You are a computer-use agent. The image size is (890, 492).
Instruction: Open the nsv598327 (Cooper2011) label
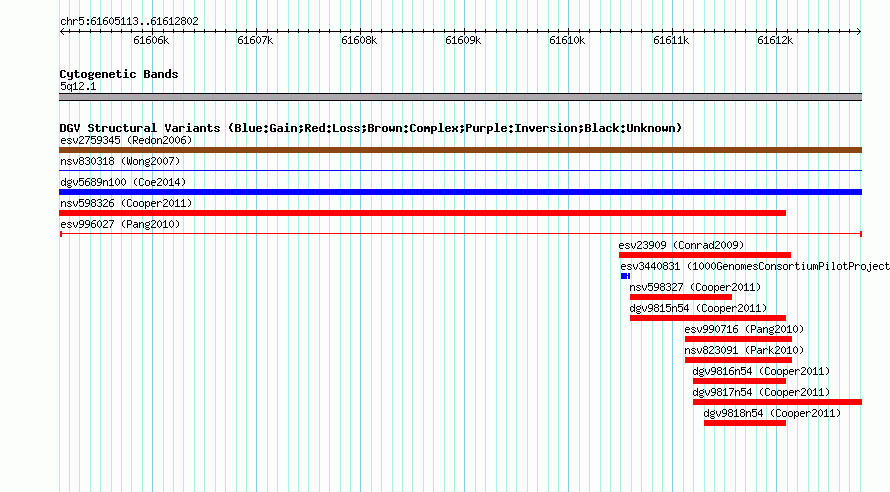click(x=695, y=287)
